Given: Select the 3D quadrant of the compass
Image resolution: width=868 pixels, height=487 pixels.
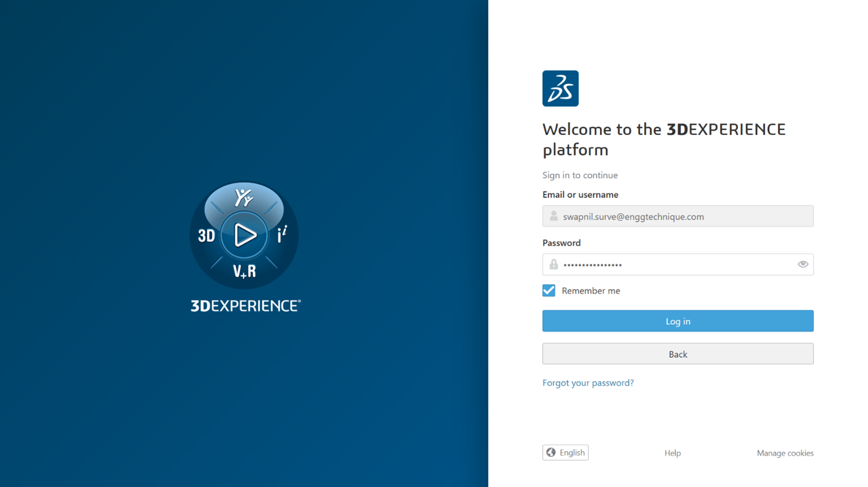Looking at the screenshot, I should (206, 236).
